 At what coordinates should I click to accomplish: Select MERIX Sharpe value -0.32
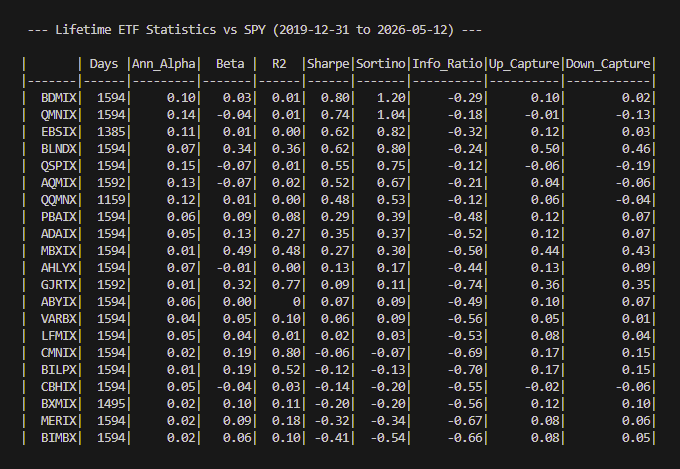pyautogui.click(x=332, y=421)
